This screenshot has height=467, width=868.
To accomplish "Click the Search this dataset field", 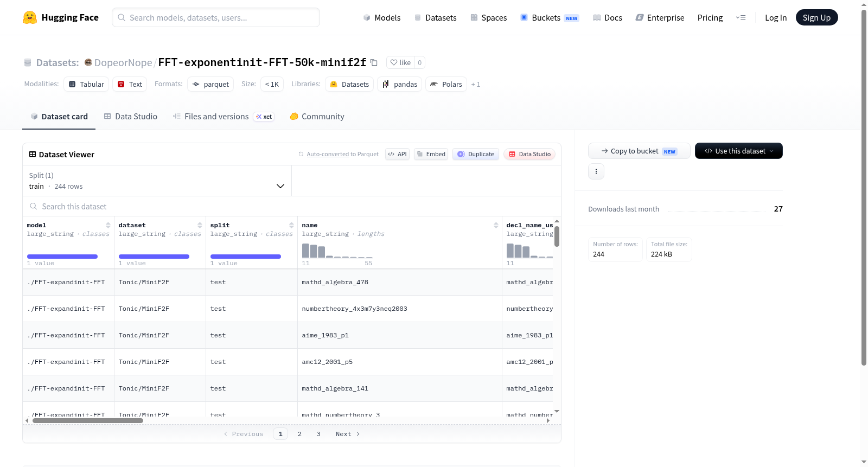I will tap(292, 206).
